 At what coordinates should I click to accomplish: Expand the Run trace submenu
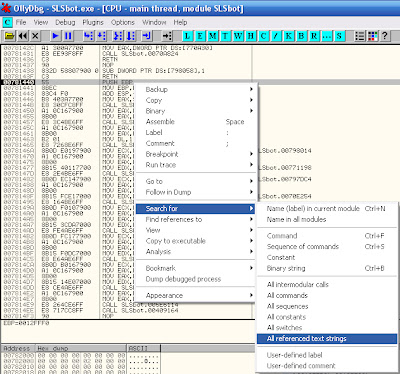[195, 165]
